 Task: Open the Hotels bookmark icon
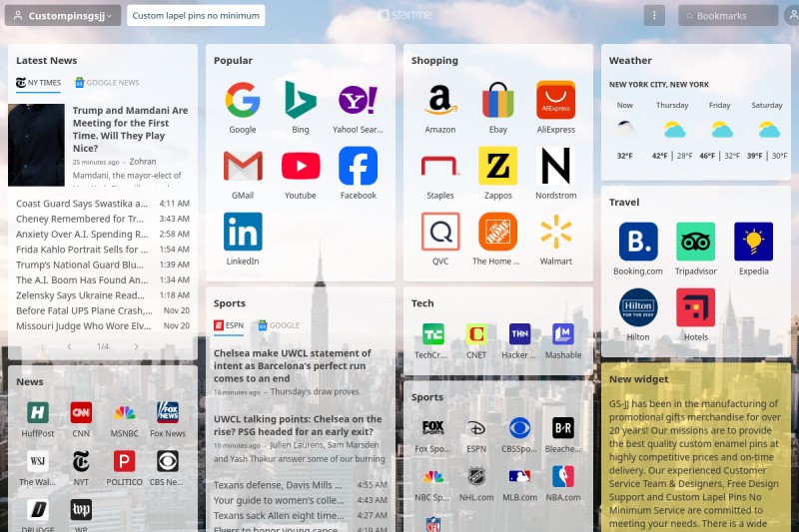click(x=695, y=307)
